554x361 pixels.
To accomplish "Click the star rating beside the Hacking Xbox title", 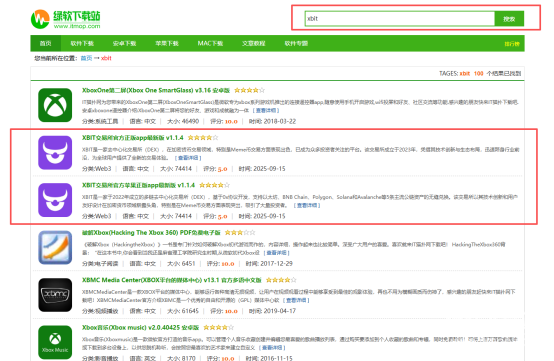I will pos(240,233).
